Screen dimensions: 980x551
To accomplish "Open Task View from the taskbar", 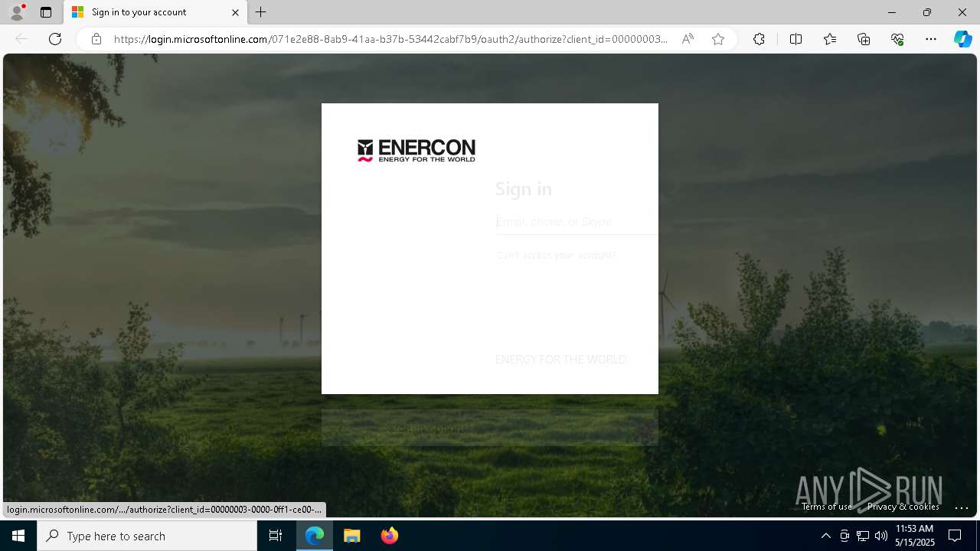I will pyautogui.click(x=276, y=536).
